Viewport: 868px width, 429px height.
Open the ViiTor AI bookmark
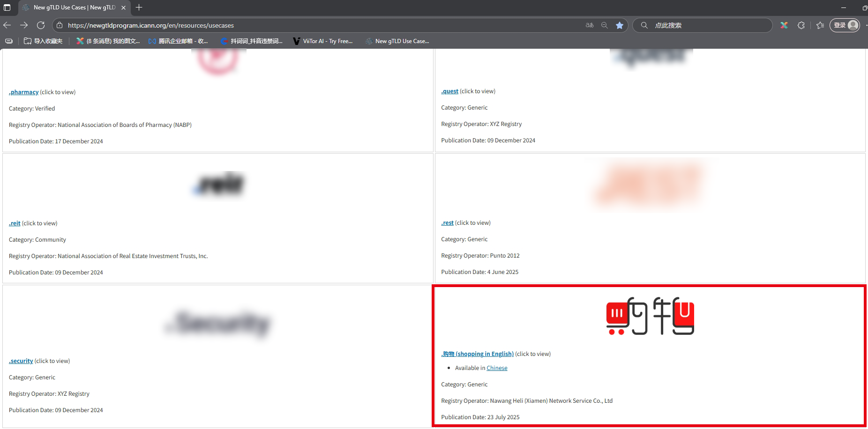point(322,41)
